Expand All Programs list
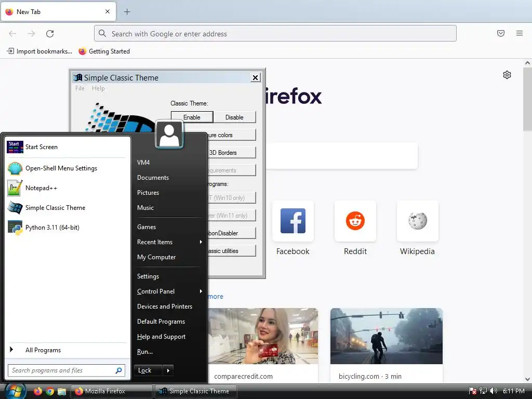The image size is (532, 399). click(x=68, y=350)
